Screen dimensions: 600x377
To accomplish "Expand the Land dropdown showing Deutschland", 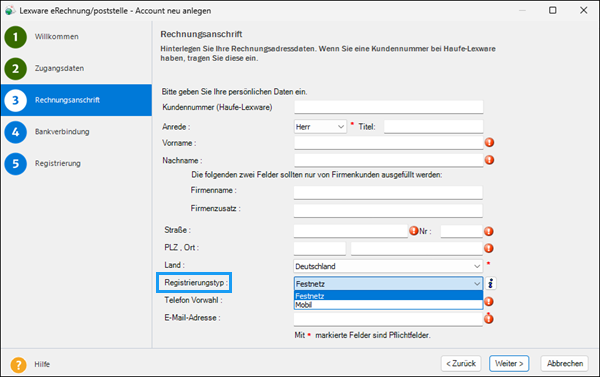I will pos(388,266).
